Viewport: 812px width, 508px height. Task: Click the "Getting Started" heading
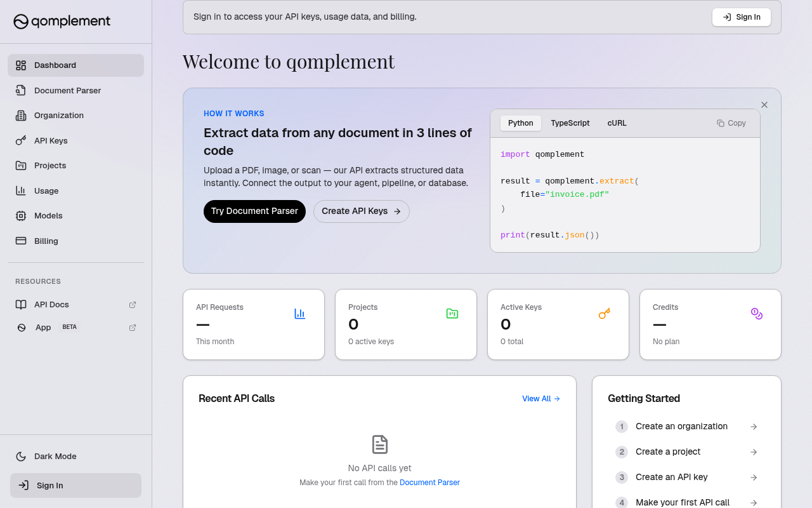tap(644, 399)
